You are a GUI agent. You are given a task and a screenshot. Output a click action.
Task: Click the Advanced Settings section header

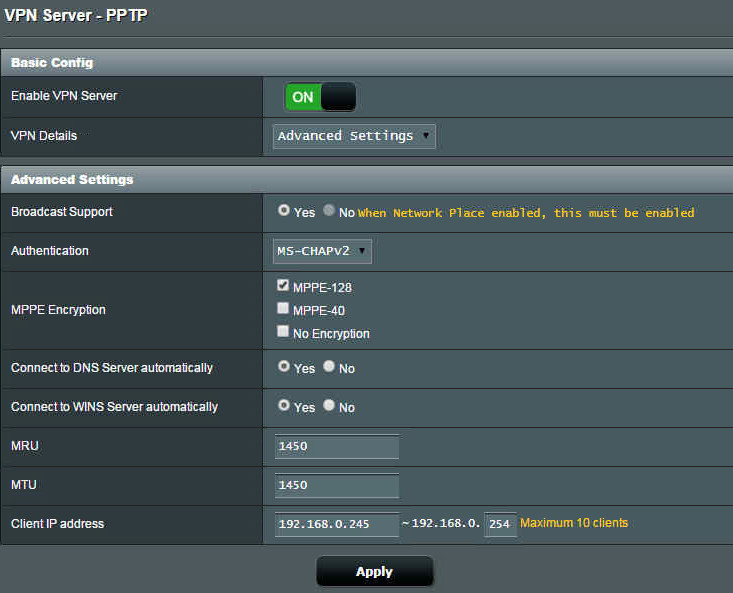tap(367, 179)
